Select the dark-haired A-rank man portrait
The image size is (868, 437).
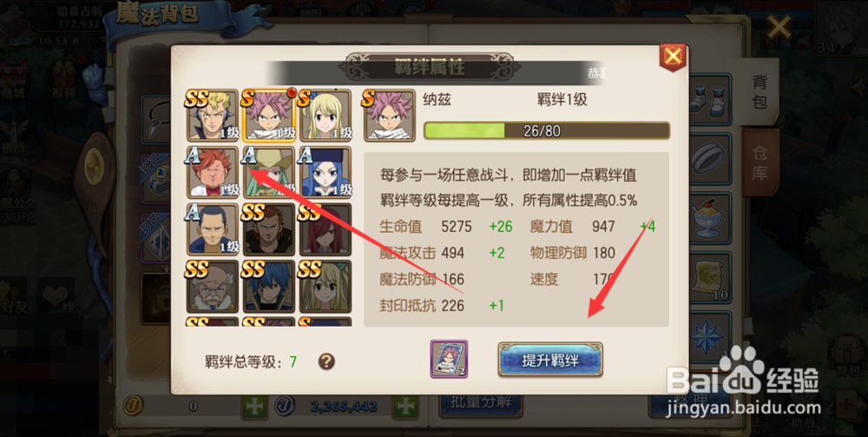(x=214, y=228)
